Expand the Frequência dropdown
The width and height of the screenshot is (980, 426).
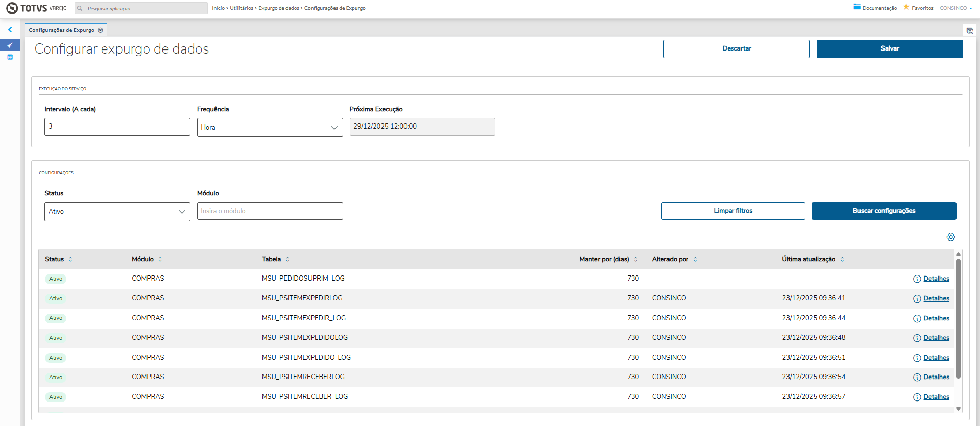click(270, 128)
